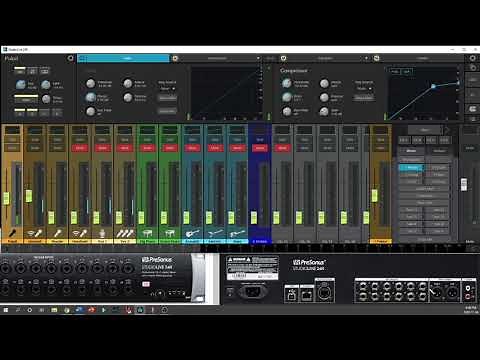Open the Windows Start menu
The image size is (480, 360).
pos(6,310)
